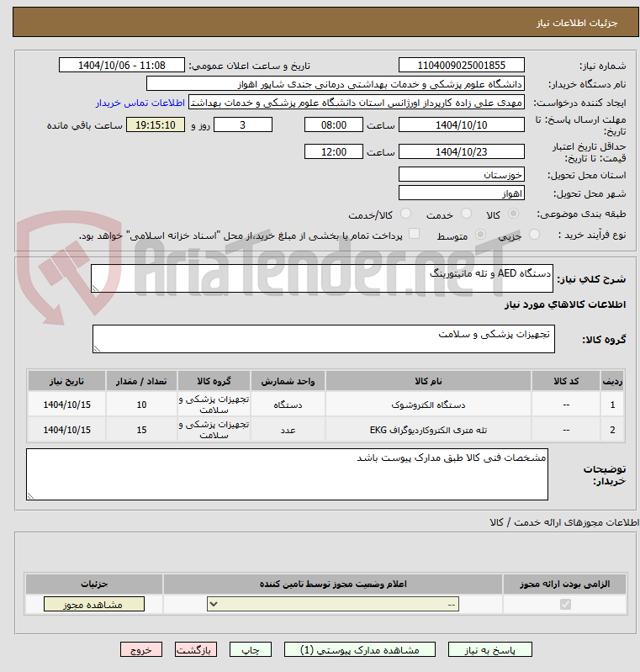Click the شهر محل تحویل field اهواز

click(x=461, y=193)
